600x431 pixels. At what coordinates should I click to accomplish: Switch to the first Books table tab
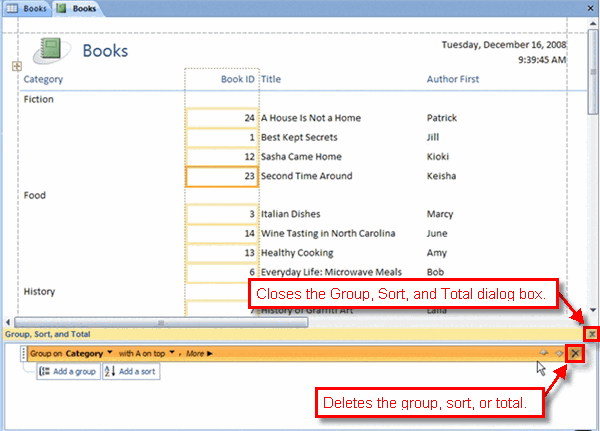(x=26, y=8)
